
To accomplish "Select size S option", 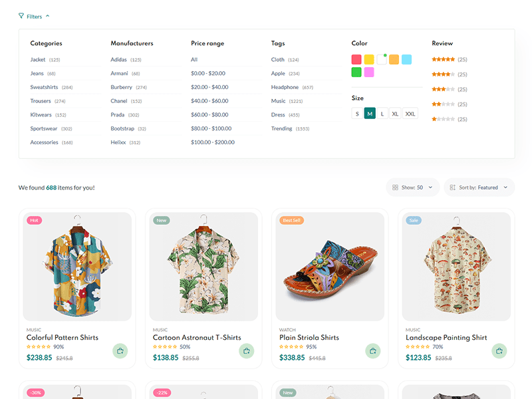I will (x=357, y=114).
